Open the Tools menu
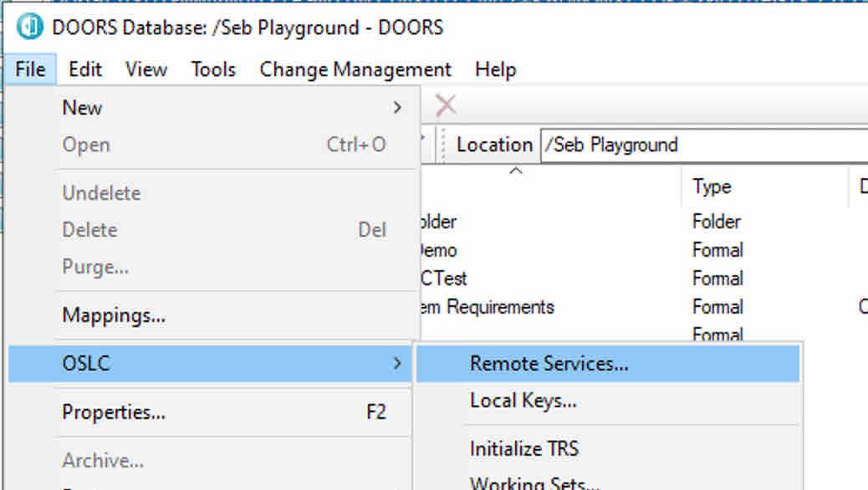The width and height of the screenshot is (868, 490). click(x=213, y=69)
